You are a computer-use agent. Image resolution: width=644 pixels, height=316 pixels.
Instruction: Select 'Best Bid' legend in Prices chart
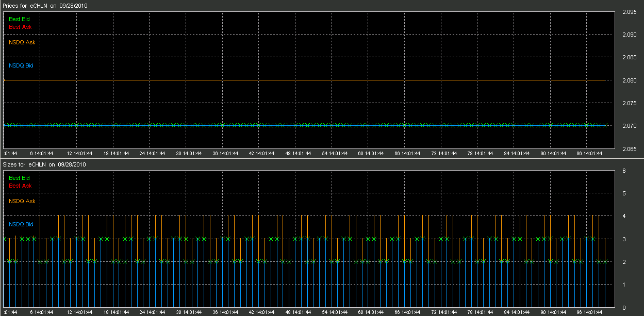click(x=20, y=19)
